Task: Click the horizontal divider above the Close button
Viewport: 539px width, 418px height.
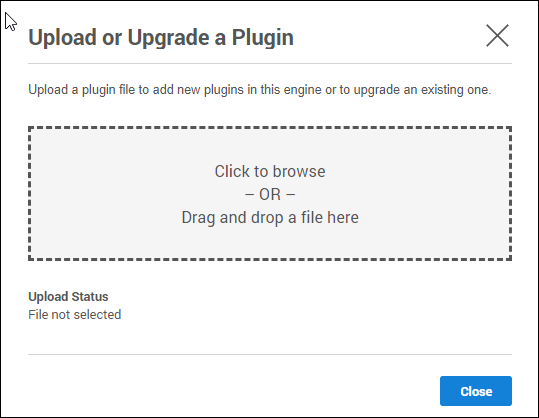Action: (270, 354)
